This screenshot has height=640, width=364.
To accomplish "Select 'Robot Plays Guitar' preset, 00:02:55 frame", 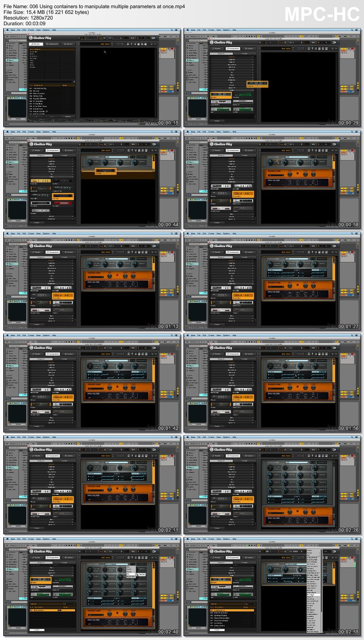I will [232, 613].
